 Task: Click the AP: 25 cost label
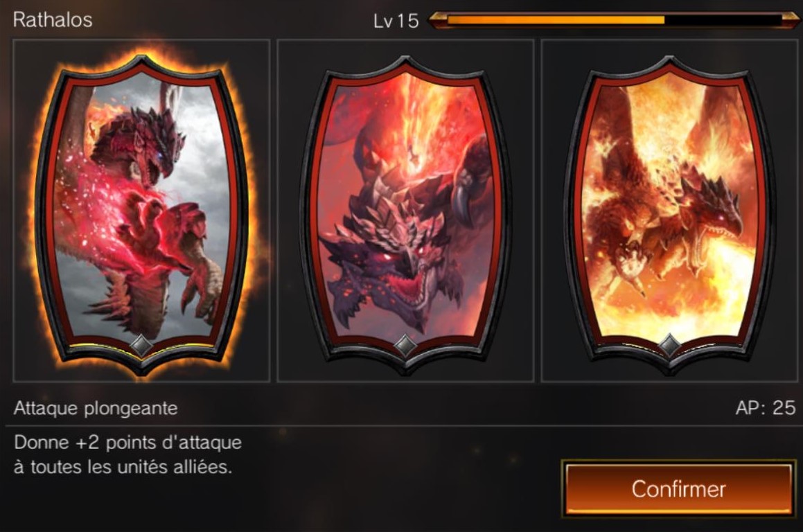(766, 407)
